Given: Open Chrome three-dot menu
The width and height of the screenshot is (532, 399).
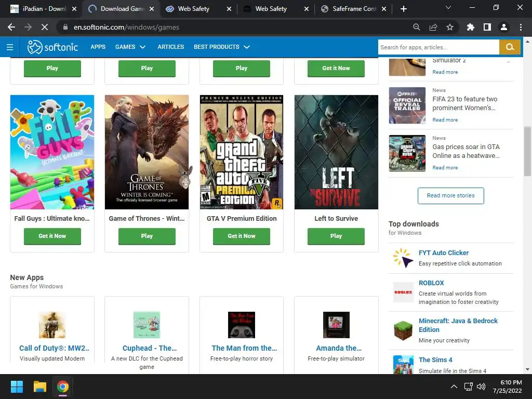Looking at the screenshot, I should click(521, 27).
